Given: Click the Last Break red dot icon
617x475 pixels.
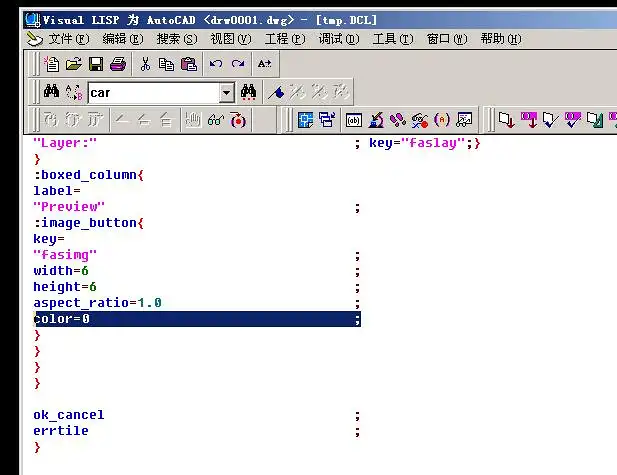Looking at the screenshot, I should (238, 120).
